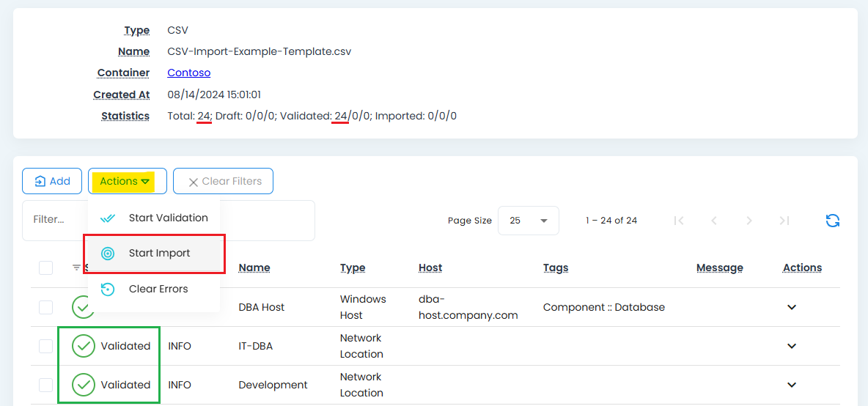Open the Page Size dropdown
The image size is (868, 406).
528,221
